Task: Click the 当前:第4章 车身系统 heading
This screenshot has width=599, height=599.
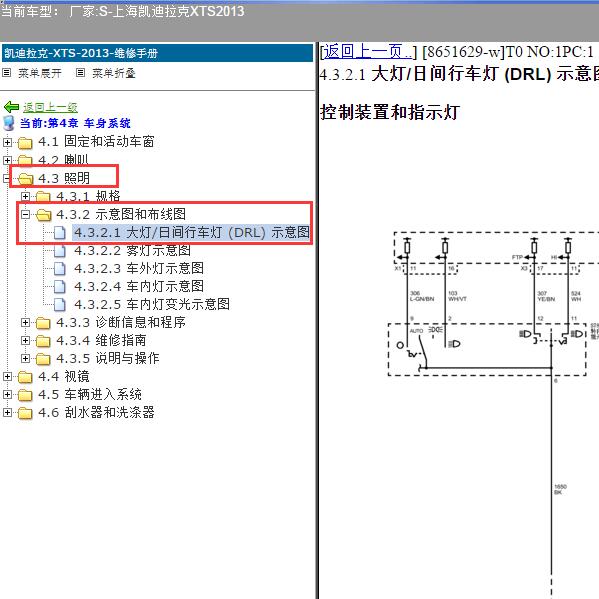Action: click(75, 123)
